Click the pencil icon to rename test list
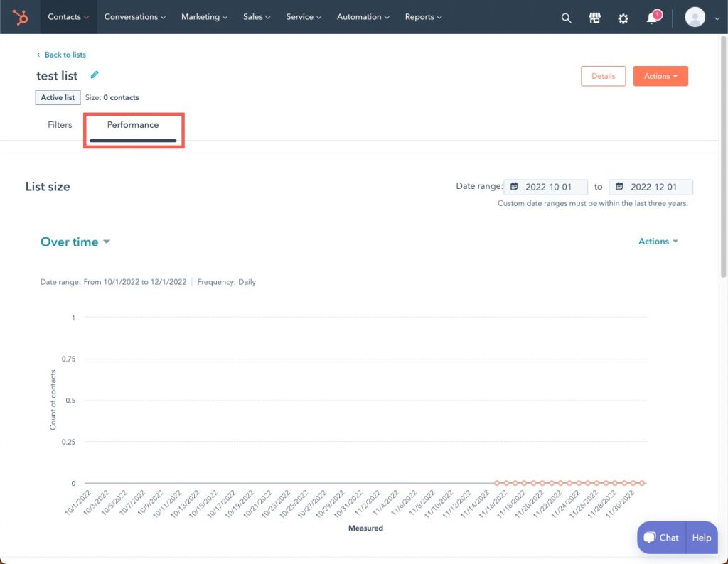Screen dimensions: 728x564 coord(95,75)
